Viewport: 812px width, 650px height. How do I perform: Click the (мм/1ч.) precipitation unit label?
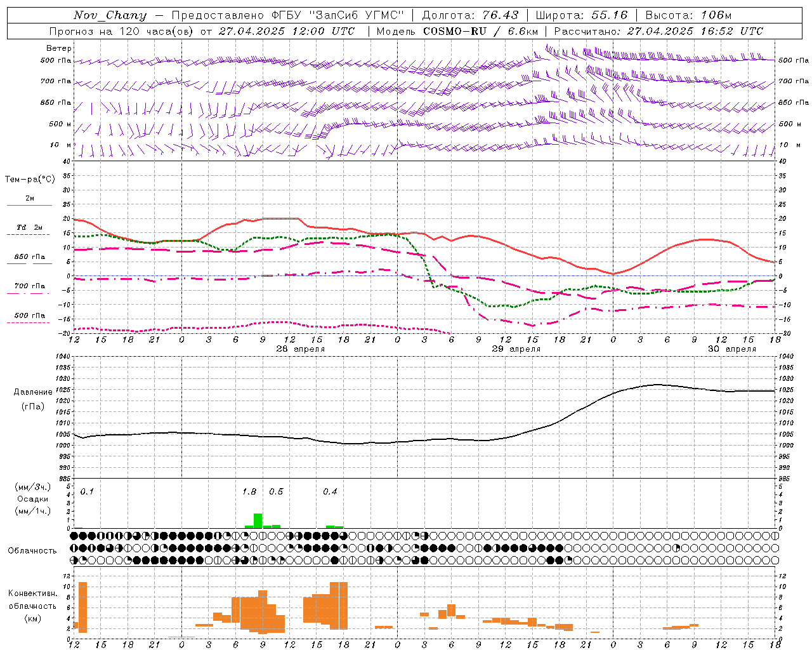33,511
